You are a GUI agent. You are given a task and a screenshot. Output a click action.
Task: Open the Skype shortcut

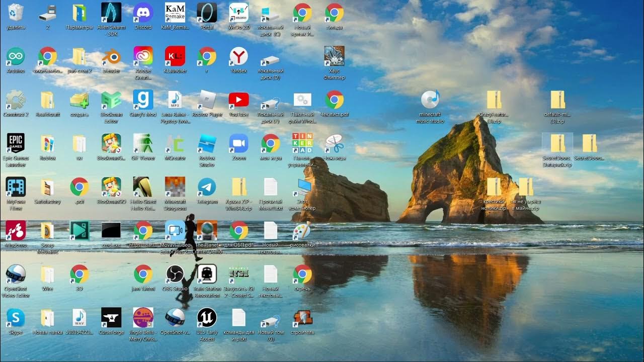pos(16,317)
